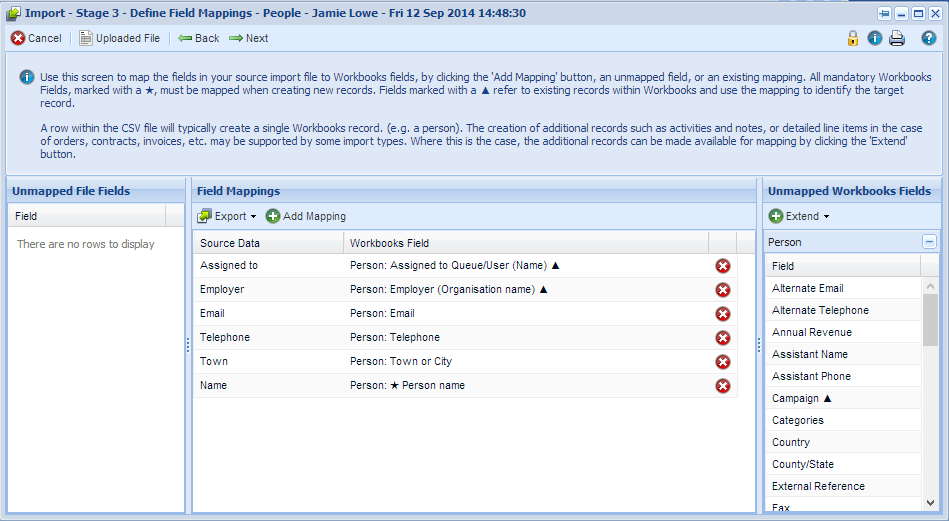This screenshot has width=949, height=521.
Task: Click the Field header in Unmapped File Fields
Action: pyautogui.click(x=87, y=216)
